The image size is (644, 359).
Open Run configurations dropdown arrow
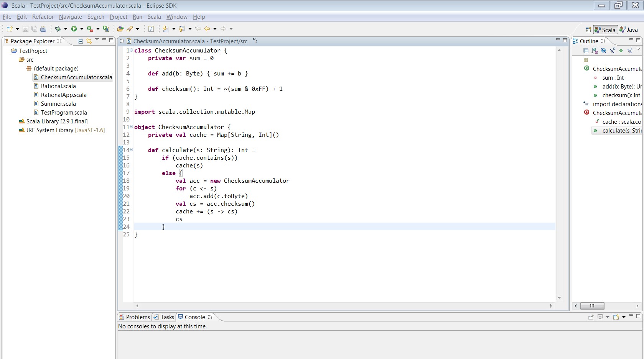click(x=82, y=29)
